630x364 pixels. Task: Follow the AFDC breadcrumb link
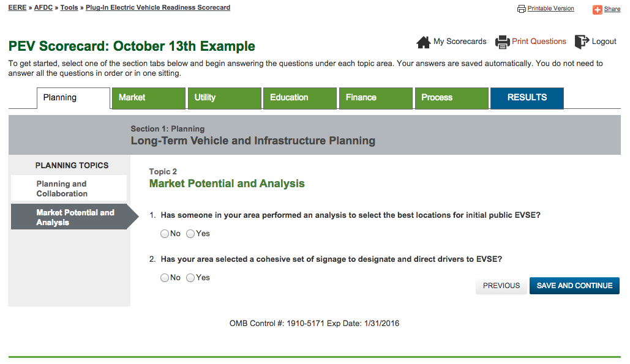[43, 8]
